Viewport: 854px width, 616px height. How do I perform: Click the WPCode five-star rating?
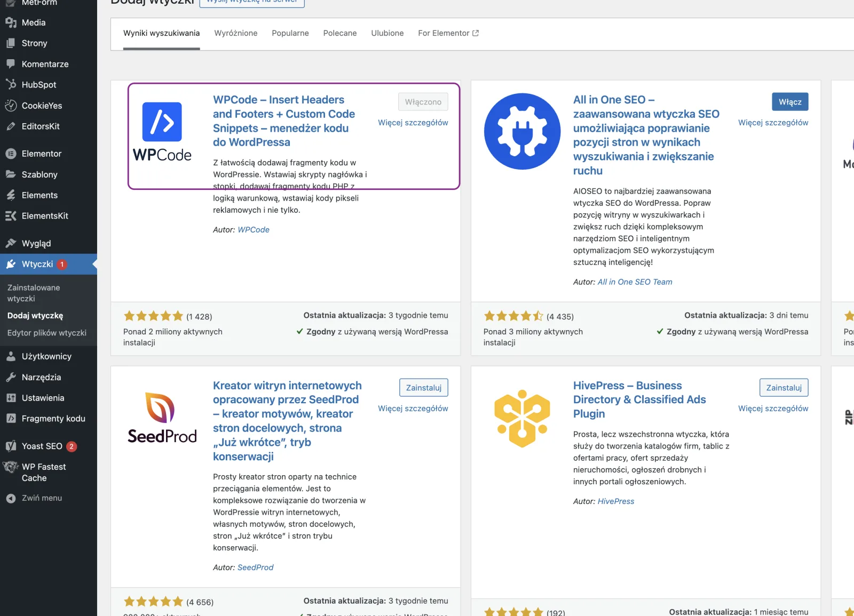pos(154,316)
